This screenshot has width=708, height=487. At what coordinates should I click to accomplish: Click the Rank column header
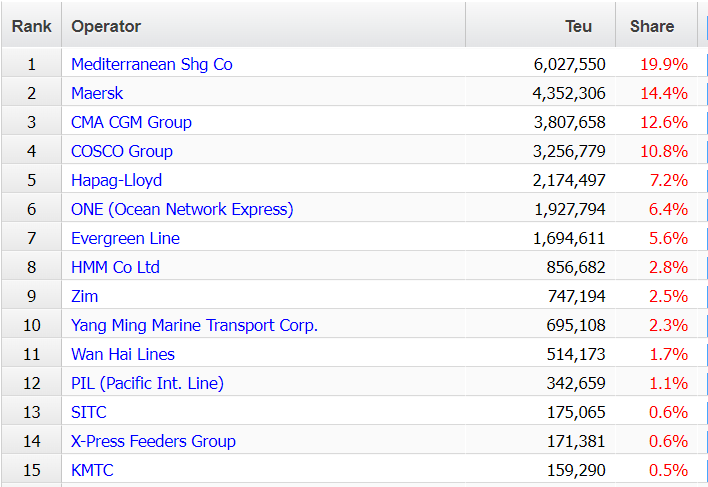pos(32,26)
